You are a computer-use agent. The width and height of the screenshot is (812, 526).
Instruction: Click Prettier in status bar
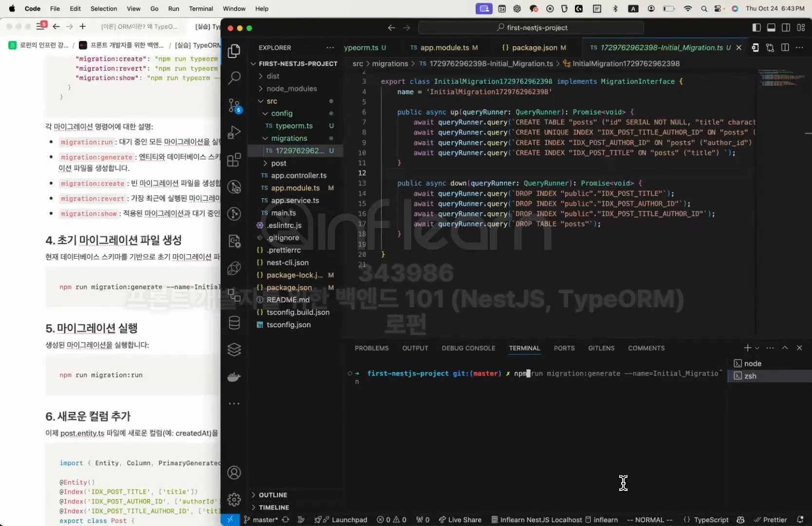(770, 520)
